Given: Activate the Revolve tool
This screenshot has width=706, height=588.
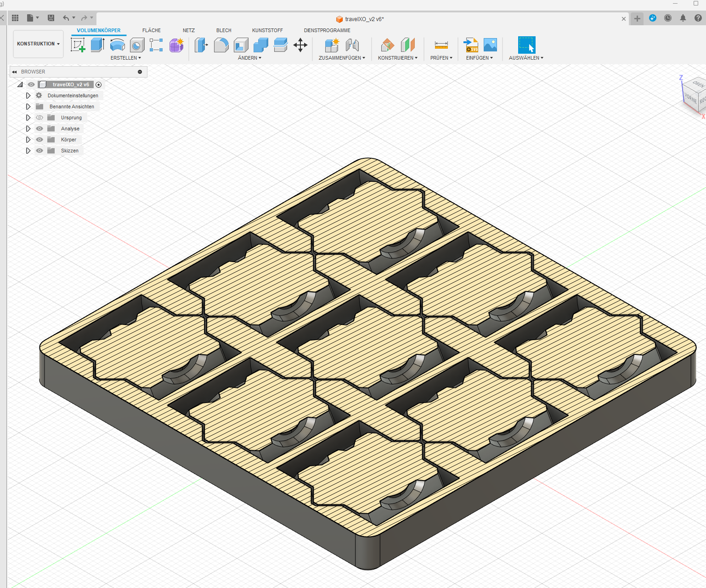Looking at the screenshot, I should click(118, 45).
